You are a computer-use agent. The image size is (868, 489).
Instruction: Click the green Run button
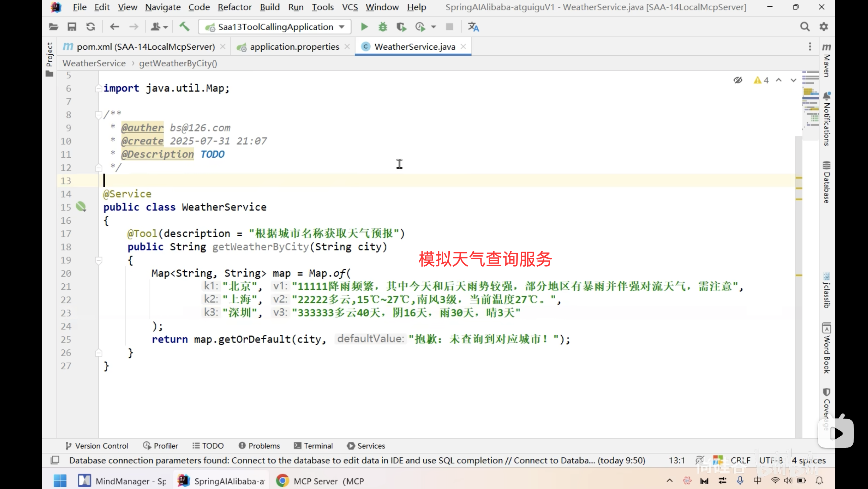(364, 26)
